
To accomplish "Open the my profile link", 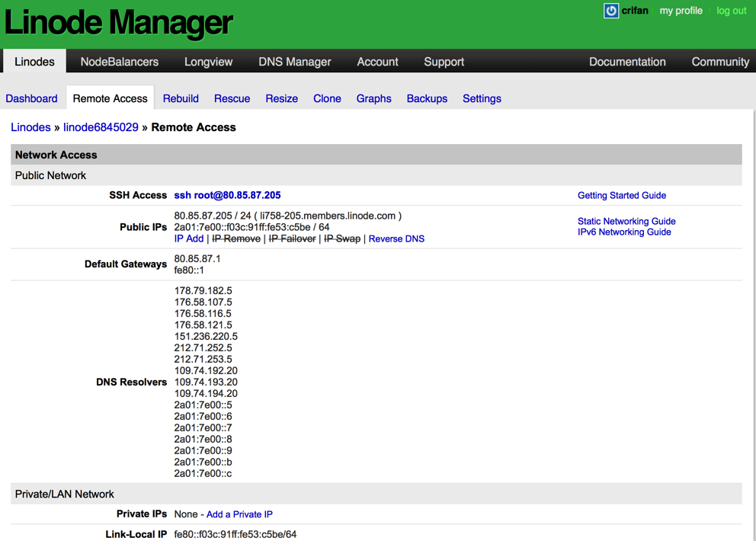I will point(681,11).
